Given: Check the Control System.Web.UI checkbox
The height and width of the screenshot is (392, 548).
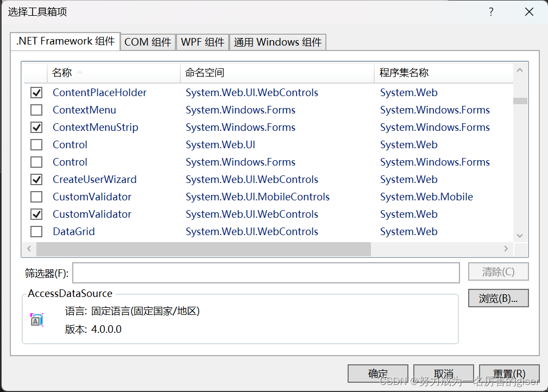Looking at the screenshot, I should (x=36, y=144).
